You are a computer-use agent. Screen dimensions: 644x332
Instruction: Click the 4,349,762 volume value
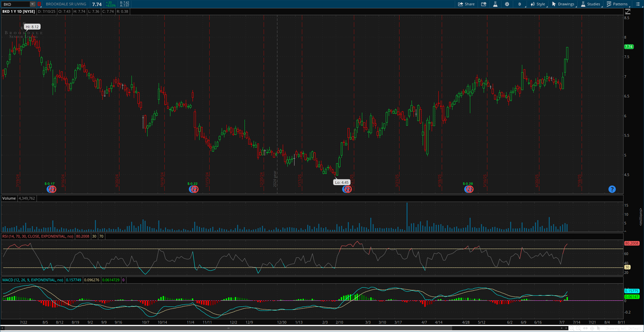tap(27, 198)
